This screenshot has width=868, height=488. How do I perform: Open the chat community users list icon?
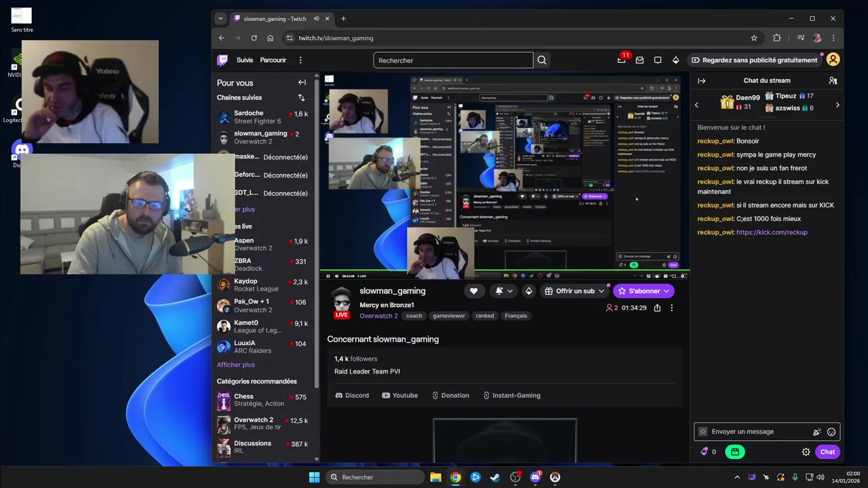point(833,81)
